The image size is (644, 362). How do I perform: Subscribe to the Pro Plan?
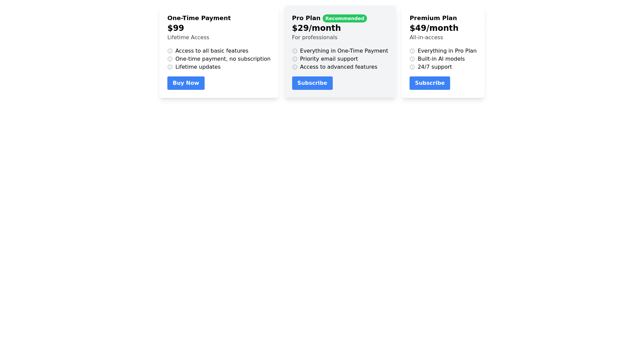[312, 83]
